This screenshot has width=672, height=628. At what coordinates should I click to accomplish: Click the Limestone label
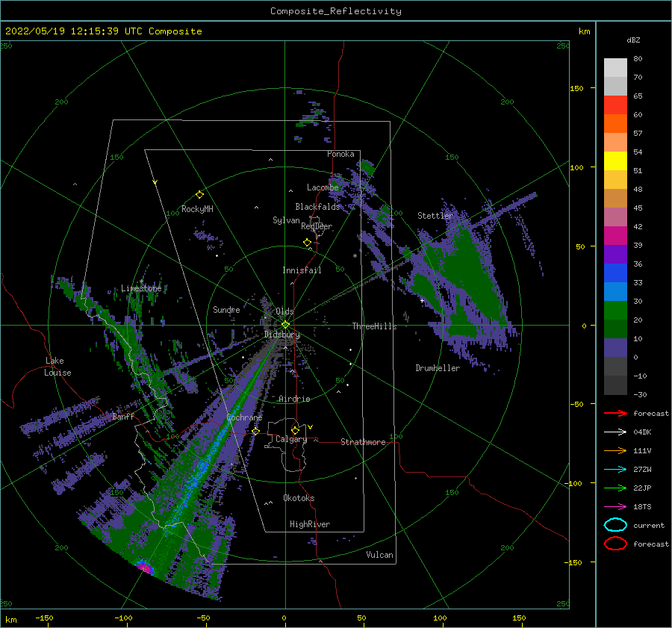[141, 288]
